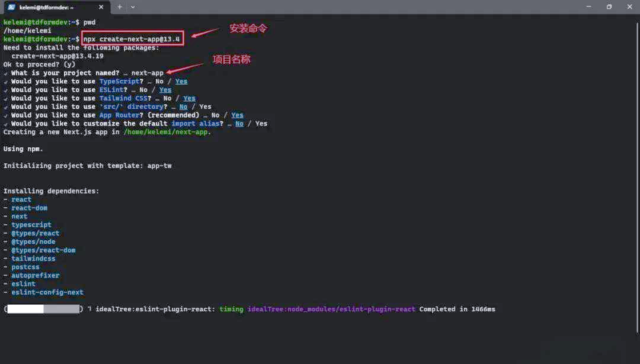Select the react entry in the dependencies list

coord(21,199)
